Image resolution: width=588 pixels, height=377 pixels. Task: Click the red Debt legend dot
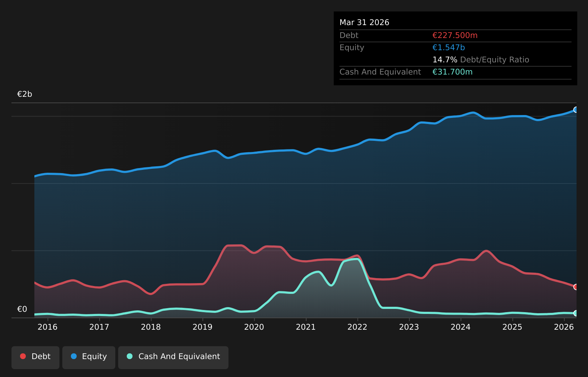[x=23, y=356]
